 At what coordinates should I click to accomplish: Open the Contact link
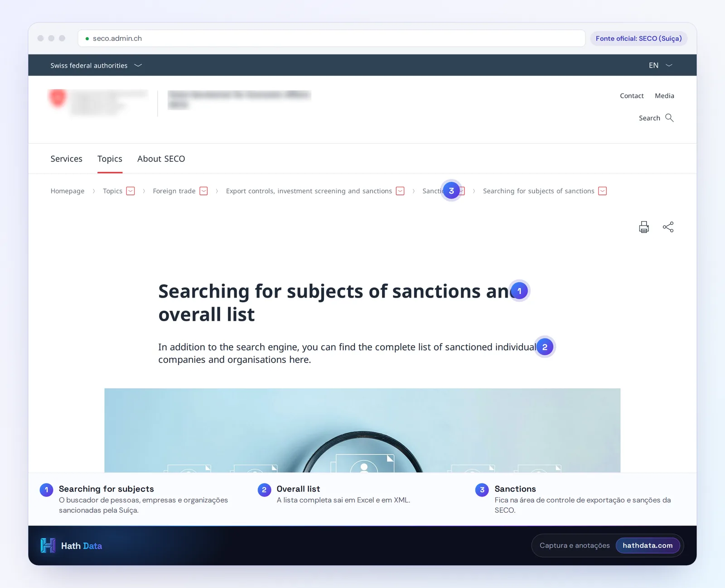[632, 96]
